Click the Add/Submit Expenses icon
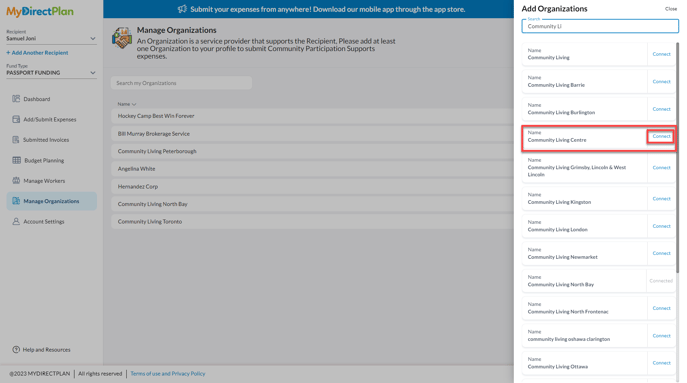The image size is (687, 383). pyautogui.click(x=16, y=119)
